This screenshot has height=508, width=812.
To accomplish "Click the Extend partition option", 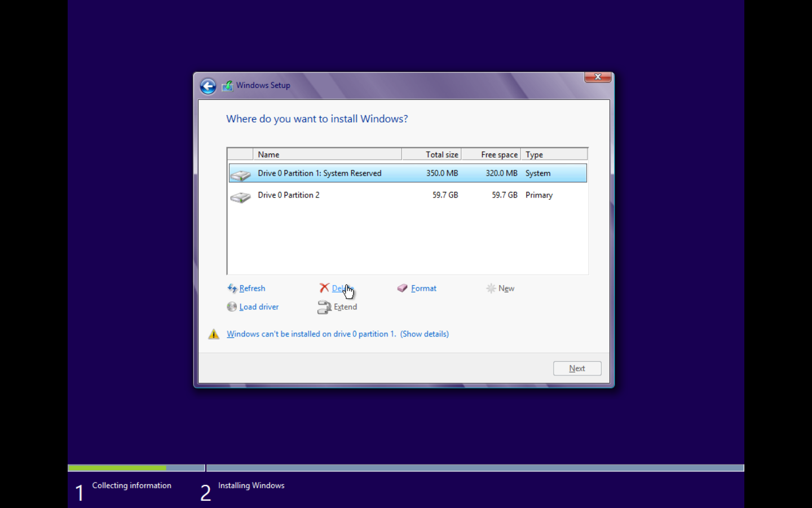I will pos(345,307).
